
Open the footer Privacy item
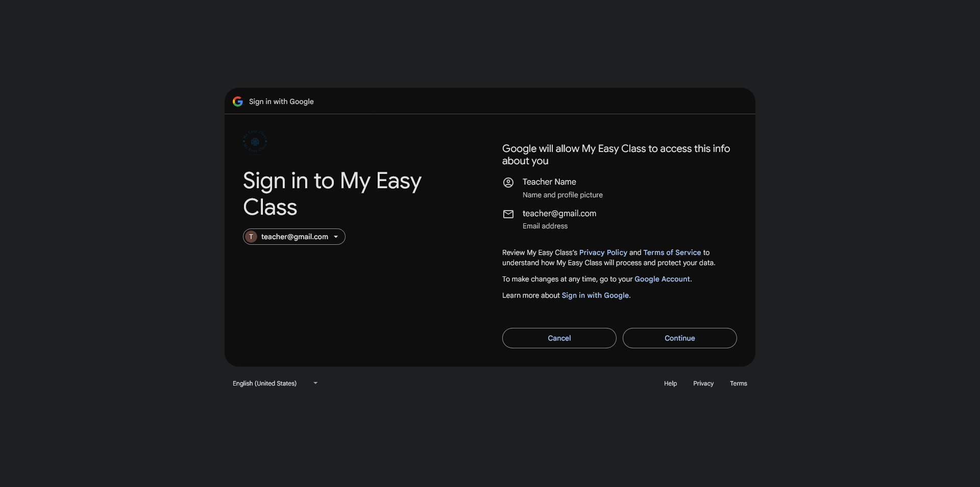[703, 383]
